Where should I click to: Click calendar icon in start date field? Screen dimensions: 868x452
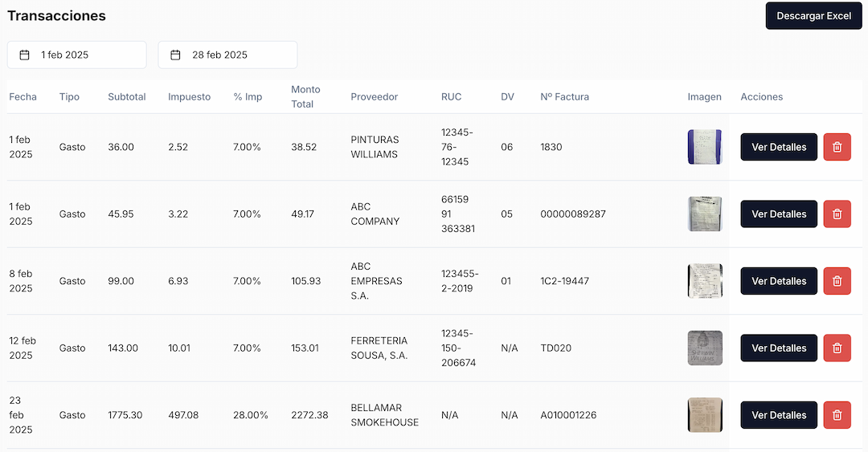(x=24, y=55)
